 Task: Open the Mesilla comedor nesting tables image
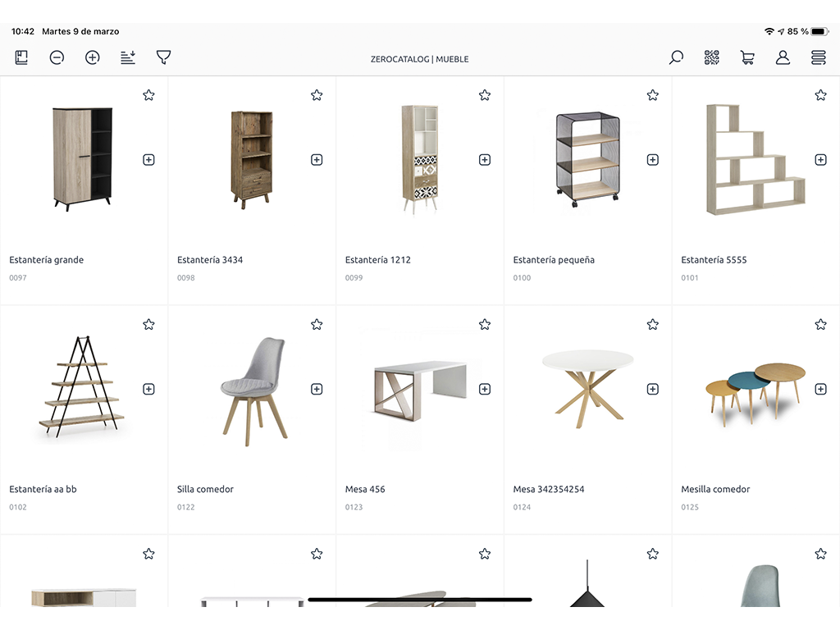pyautogui.click(x=756, y=394)
